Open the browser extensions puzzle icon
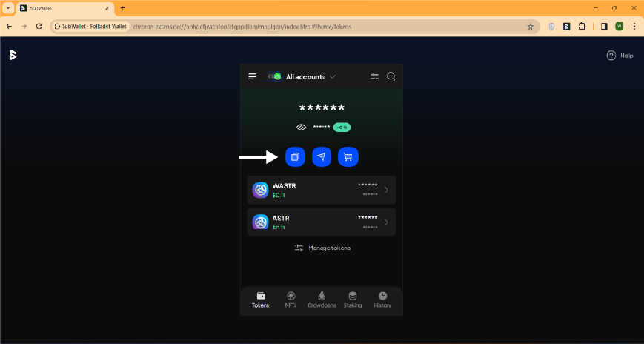Viewport: 644px width, 344px height. pos(582,26)
